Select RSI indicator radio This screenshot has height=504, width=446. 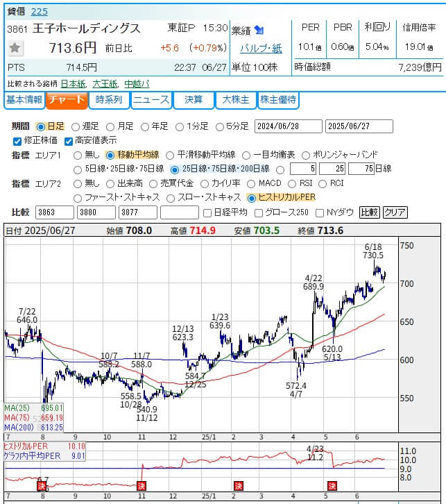pyautogui.click(x=292, y=184)
